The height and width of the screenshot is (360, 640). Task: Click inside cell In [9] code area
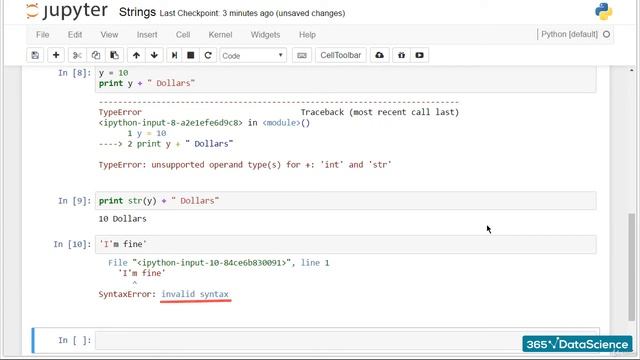346,201
